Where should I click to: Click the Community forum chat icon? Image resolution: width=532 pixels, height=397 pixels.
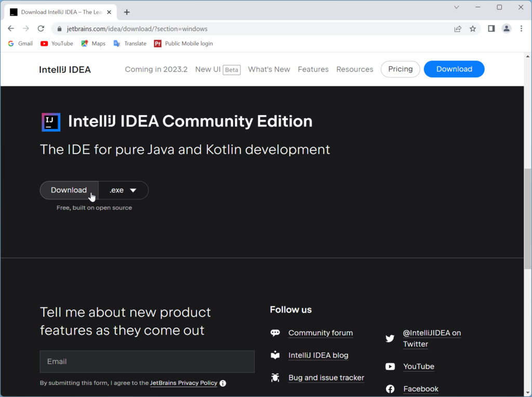click(275, 333)
